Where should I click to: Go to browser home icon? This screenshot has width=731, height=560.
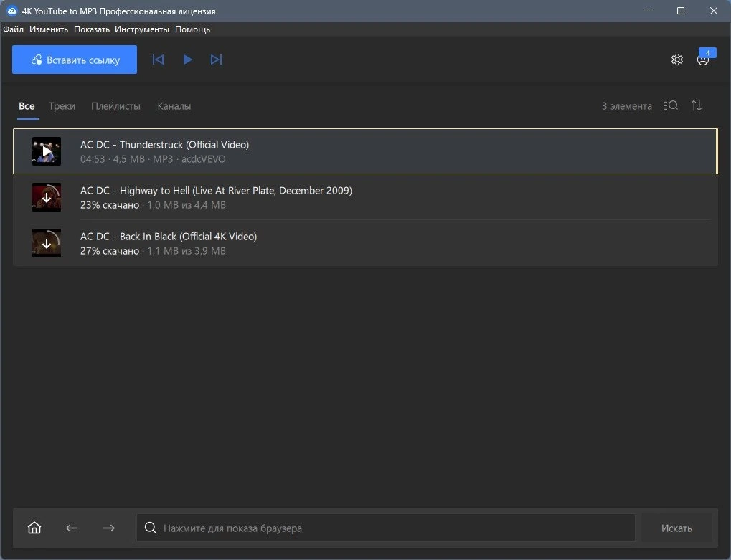click(34, 528)
